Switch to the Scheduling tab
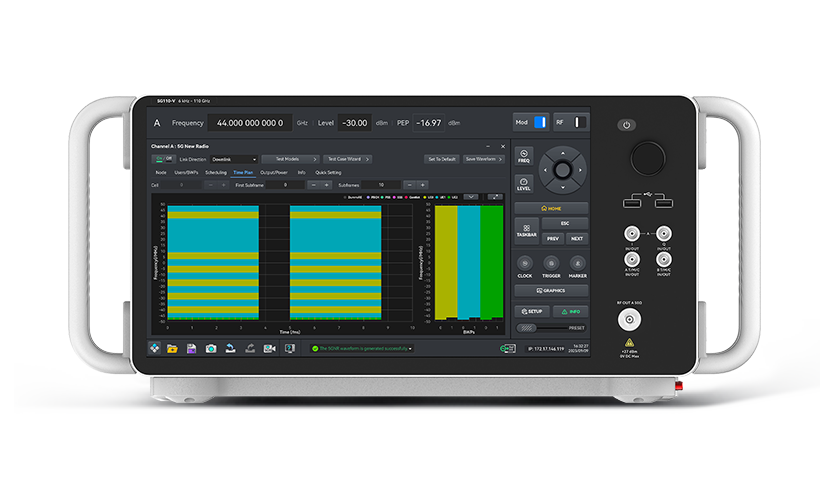 (x=215, y=172)
